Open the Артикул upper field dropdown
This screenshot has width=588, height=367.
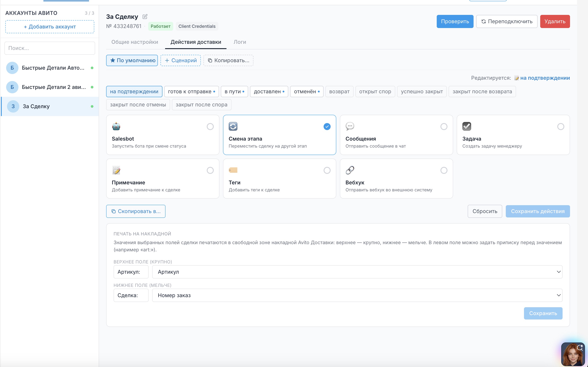pyautogui.click(x=357, y=272)
